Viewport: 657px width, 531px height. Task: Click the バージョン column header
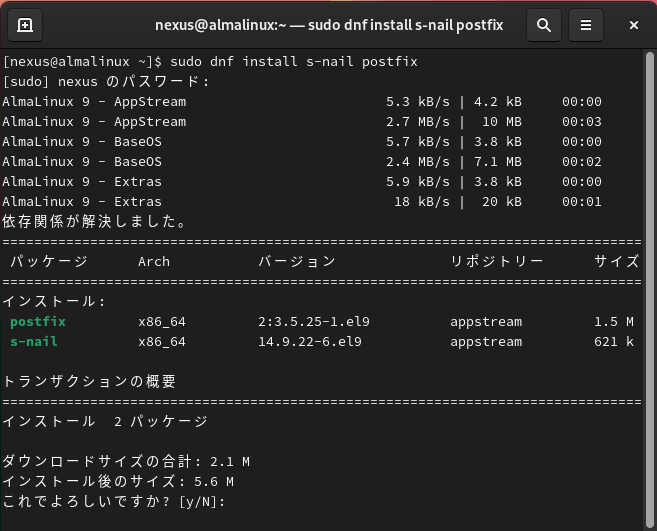coord(297,262)
